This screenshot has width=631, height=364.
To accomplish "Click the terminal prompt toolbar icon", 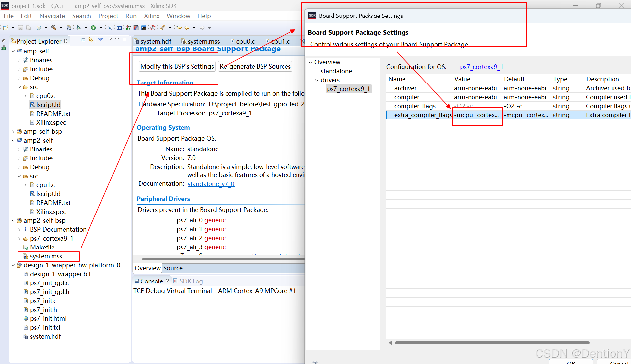I will (119, 28).
